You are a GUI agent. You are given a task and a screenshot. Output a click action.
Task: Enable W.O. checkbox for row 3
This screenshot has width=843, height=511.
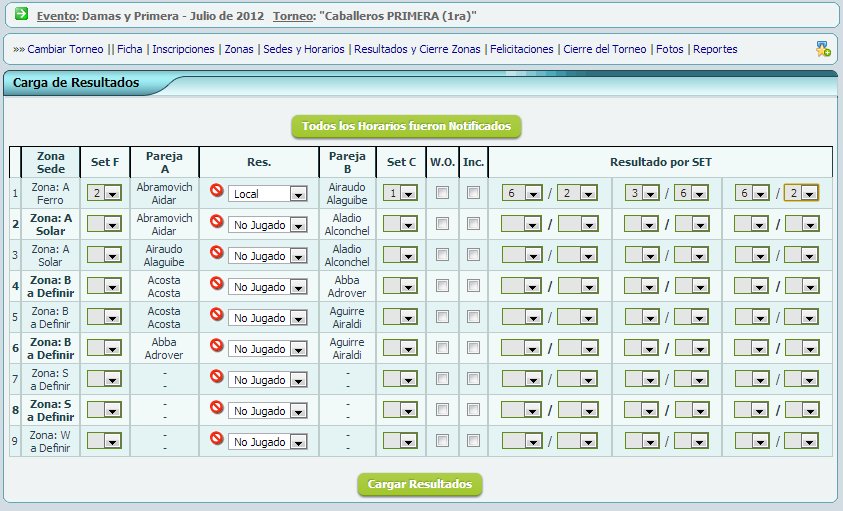click(442, 255)
